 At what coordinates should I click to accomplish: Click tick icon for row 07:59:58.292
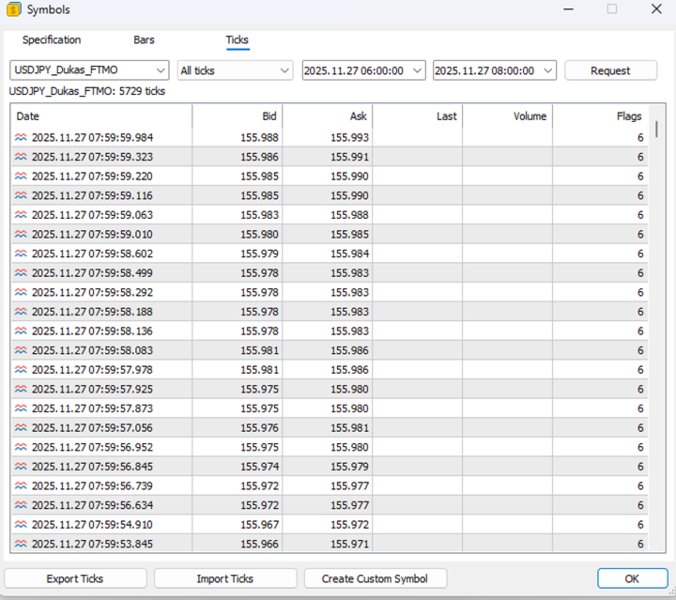tap(21, 292)
